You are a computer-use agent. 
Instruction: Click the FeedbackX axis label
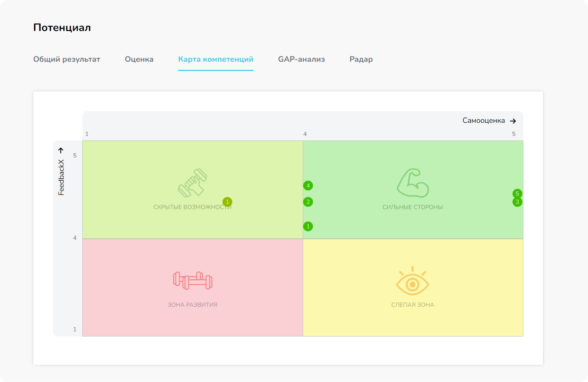point(62,177)
